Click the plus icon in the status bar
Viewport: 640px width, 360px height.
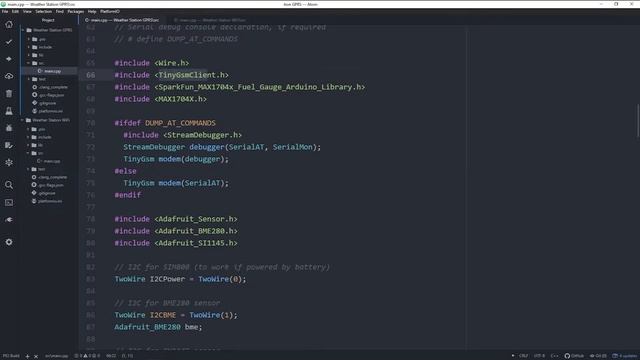[27, 356]
